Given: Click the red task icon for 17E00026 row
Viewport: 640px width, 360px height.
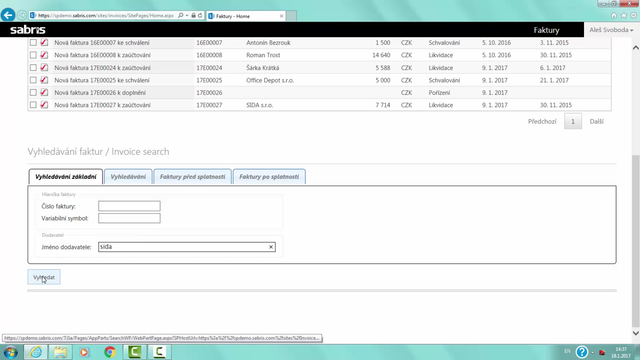Looking at the screenshot, I should (44, 92).
